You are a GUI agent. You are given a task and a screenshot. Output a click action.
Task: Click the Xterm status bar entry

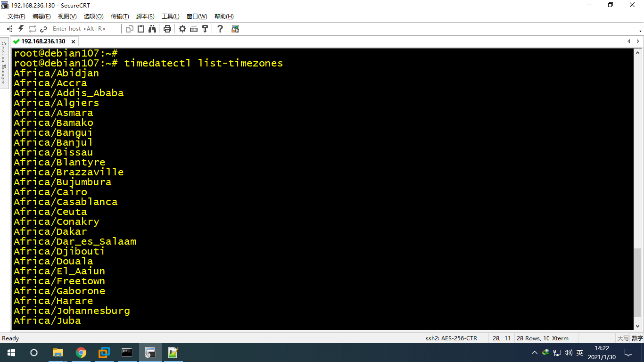tap(560, 338)
